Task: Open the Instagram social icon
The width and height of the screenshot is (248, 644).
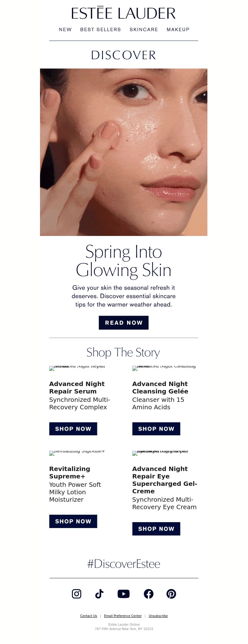Action: [x=77, y=593]
